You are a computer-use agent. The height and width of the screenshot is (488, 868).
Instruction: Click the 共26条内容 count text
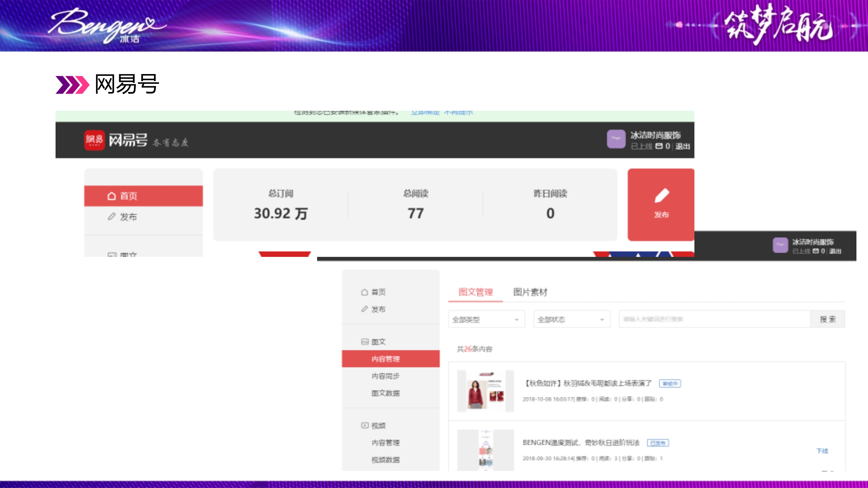pos(475,349)
